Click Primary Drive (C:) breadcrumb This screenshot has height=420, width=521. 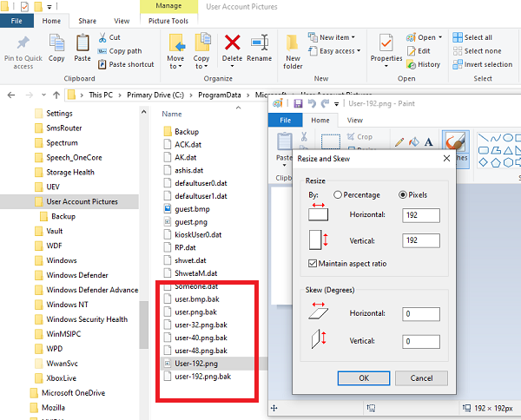pos(155,95)
